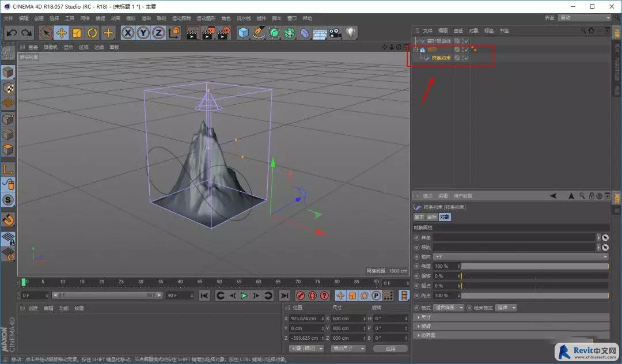Click the 样条 spline link field

point(514,237)
